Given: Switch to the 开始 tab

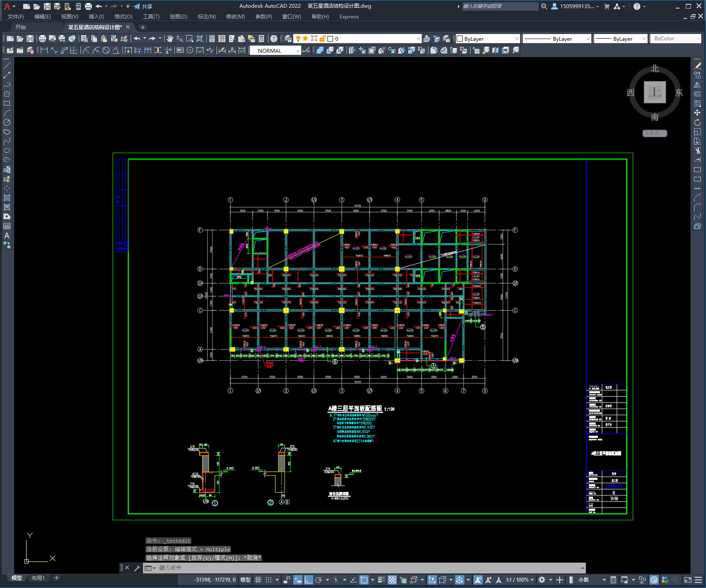Looking at the screenshot, I should [21, 27].
